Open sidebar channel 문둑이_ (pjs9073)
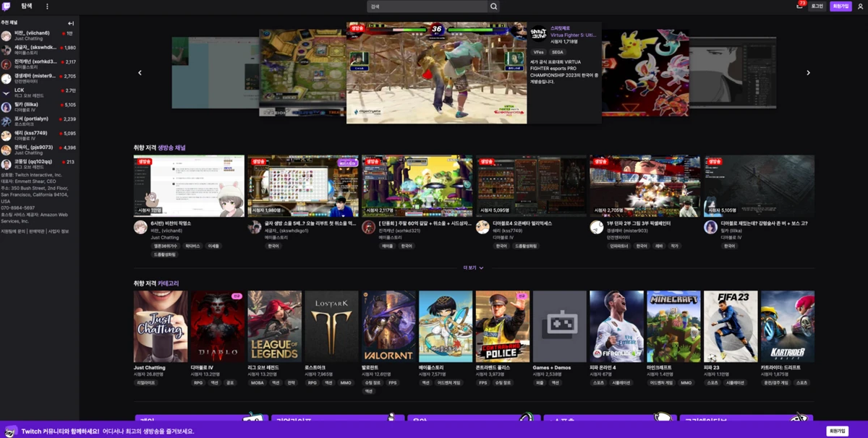 tap(38, 150)
